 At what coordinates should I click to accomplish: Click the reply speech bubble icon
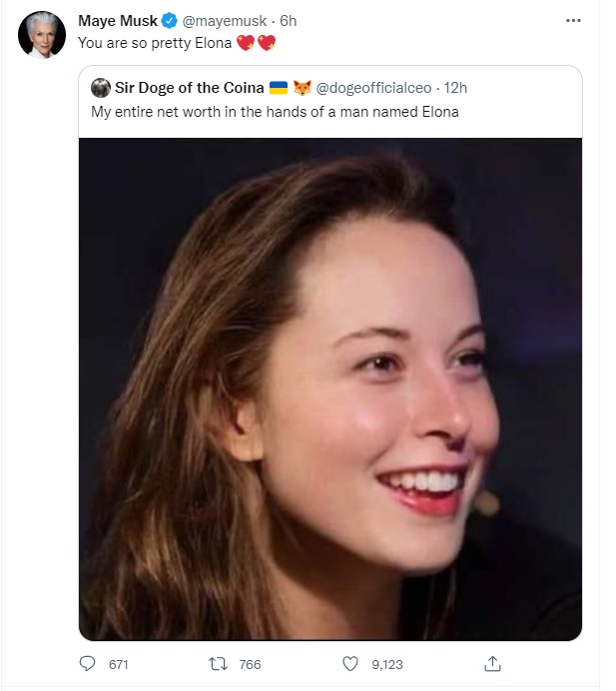[x=87, y=663]
